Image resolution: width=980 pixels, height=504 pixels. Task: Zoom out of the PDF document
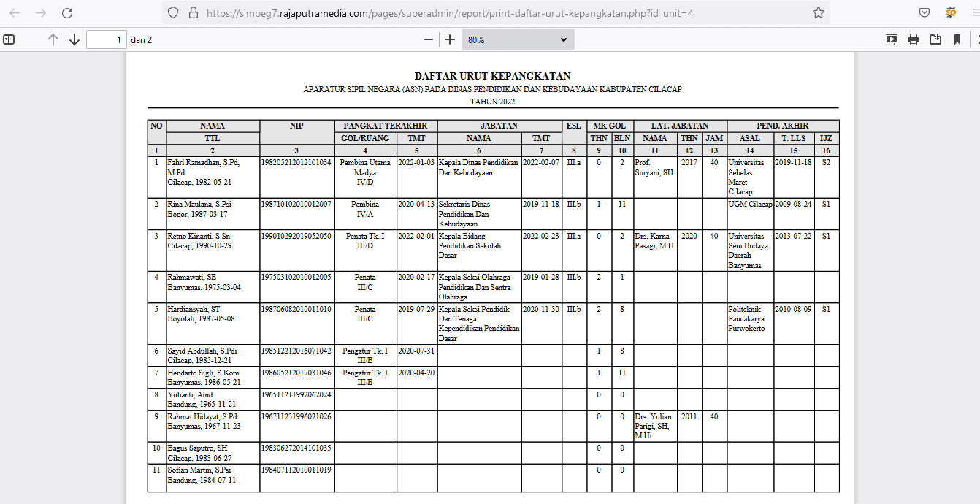(429, 39)
